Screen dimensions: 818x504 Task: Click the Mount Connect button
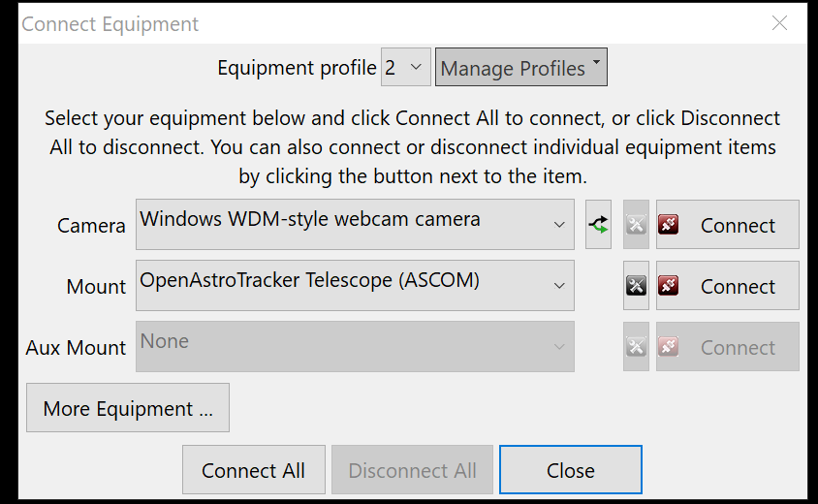[x=727, y=285]
